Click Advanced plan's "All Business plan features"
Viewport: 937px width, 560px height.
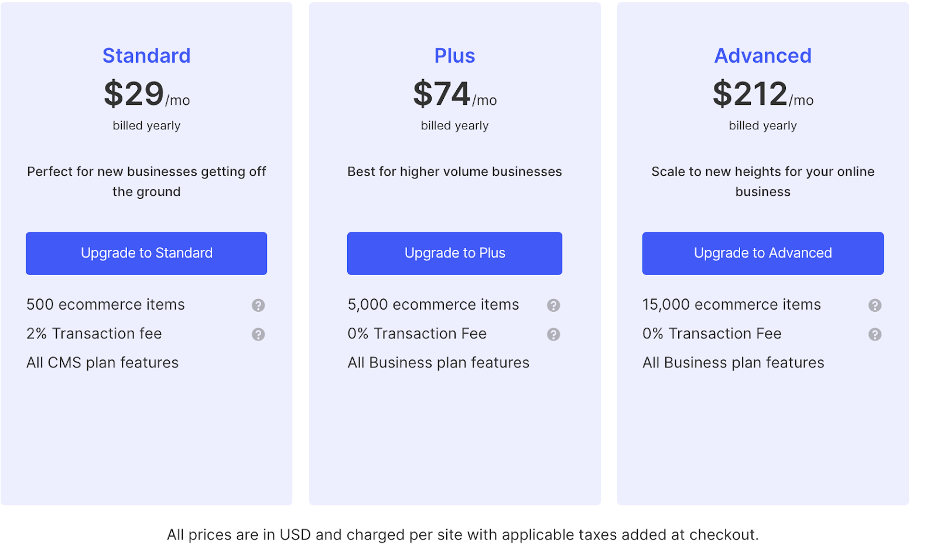tap(733, 363)
